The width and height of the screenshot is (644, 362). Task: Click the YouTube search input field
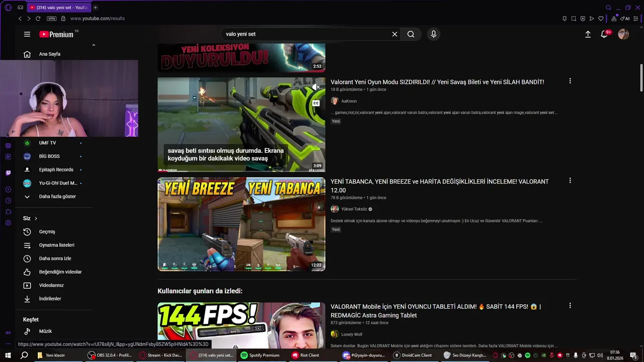click(x=307, y=34)
